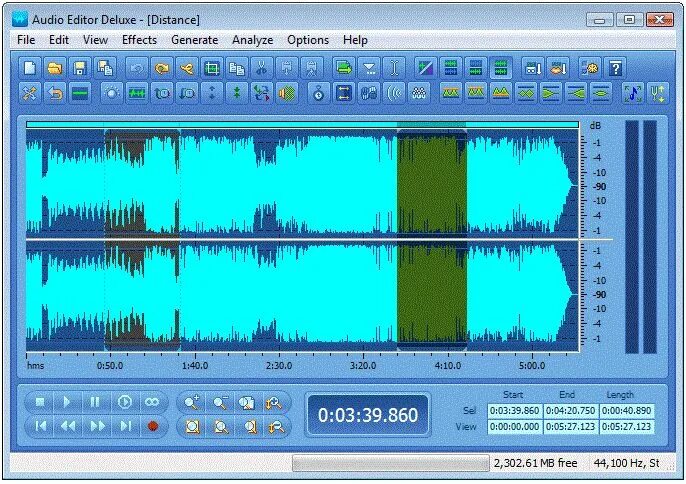Pause playback

pos(95,402)
